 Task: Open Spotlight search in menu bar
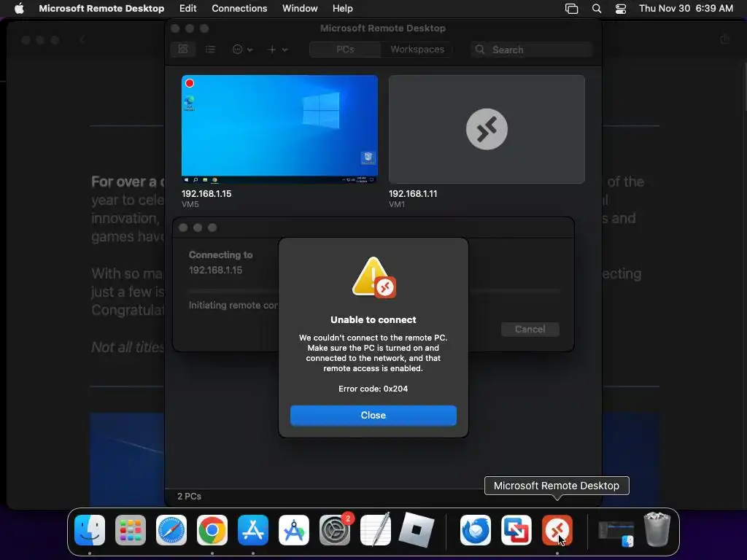(x=597, y=9)
